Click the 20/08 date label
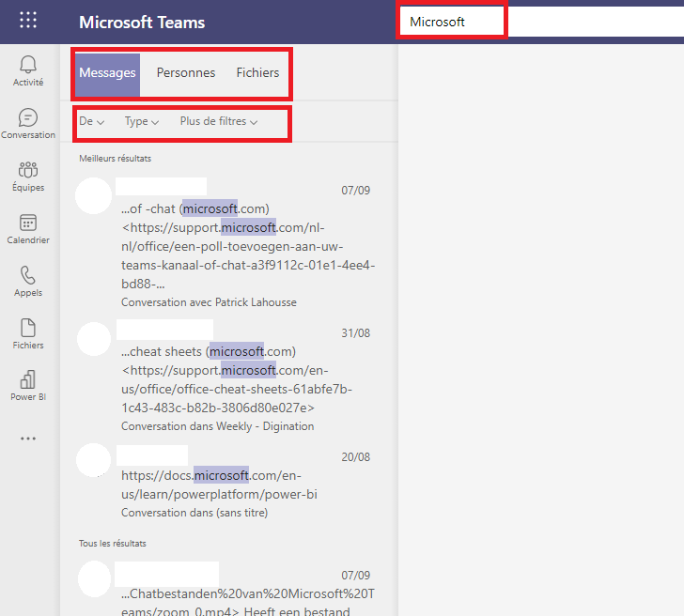The image size is (684, 616). pos(355,457)
